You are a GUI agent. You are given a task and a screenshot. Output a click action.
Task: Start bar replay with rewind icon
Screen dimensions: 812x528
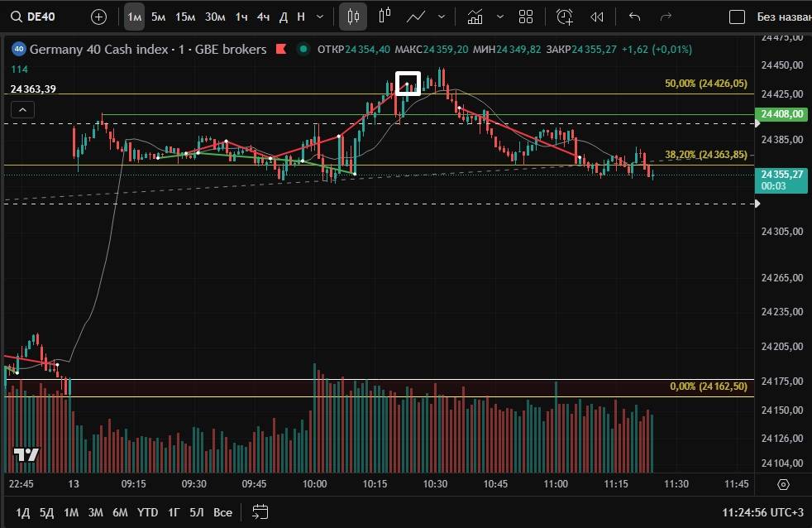click(x=596, y=17)
